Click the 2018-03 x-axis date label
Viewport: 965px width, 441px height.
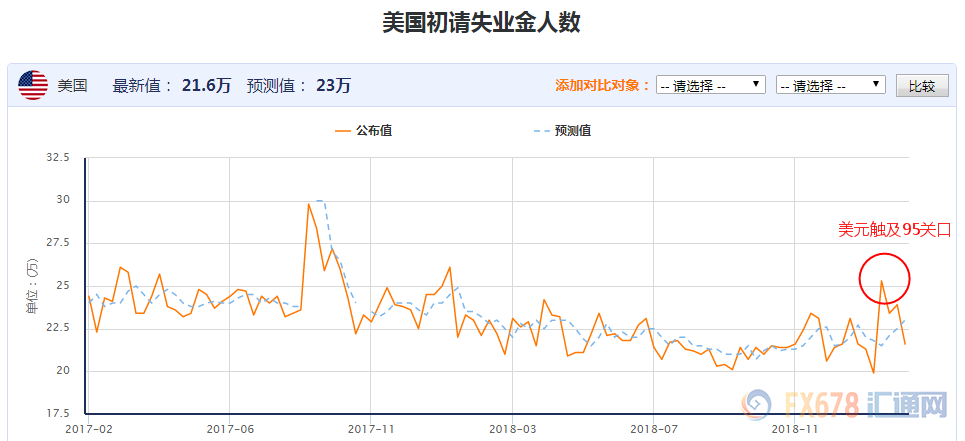(511, 429)
